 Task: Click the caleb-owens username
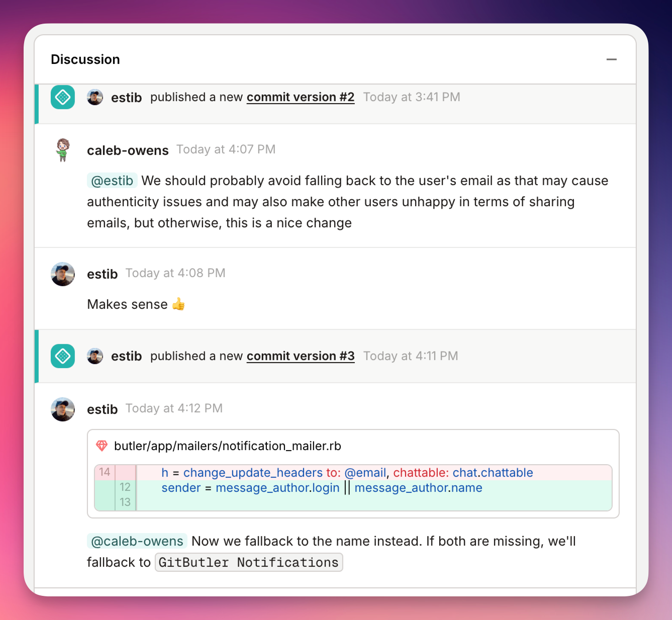[x=128, y=150]
